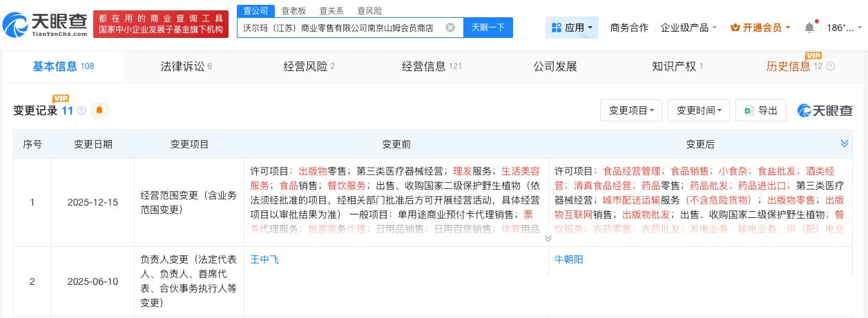Switch to the 法律诉讼 tab

tap(186, 67)
